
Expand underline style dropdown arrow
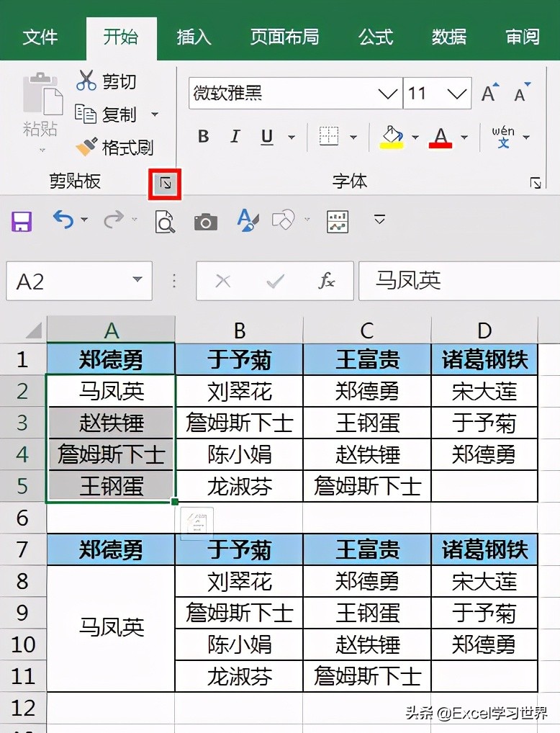pyautogui.click(x=292, y=137)
